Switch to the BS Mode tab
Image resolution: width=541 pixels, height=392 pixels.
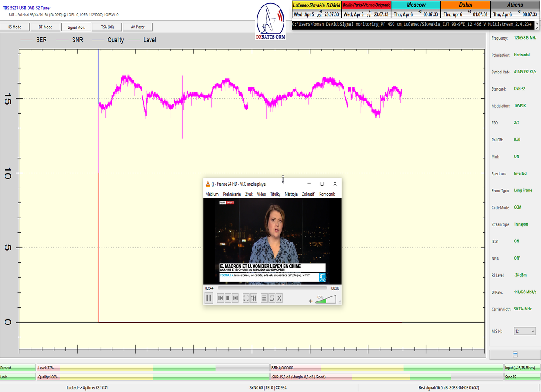click(15, 27)
